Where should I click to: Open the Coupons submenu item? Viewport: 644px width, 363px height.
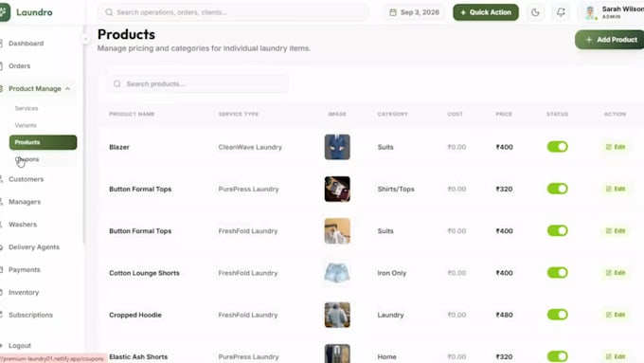[x=27, y=159]
